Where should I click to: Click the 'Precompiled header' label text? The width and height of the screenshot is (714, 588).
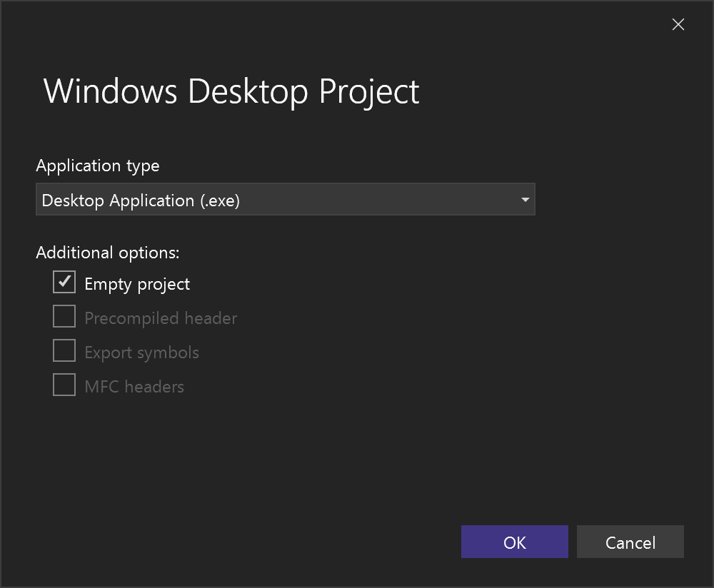tap(161, 318)
